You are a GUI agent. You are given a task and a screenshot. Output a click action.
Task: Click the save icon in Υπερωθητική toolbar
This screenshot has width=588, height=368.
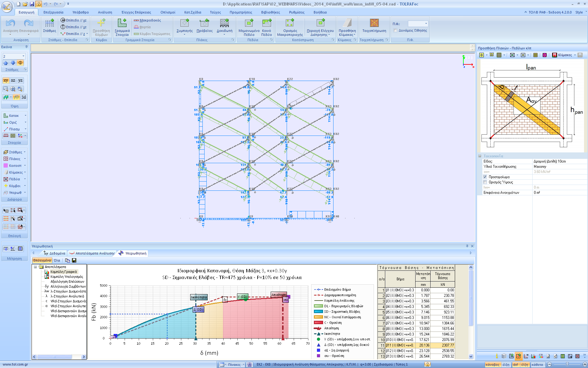pyautogui.click(x=74, y=260)
